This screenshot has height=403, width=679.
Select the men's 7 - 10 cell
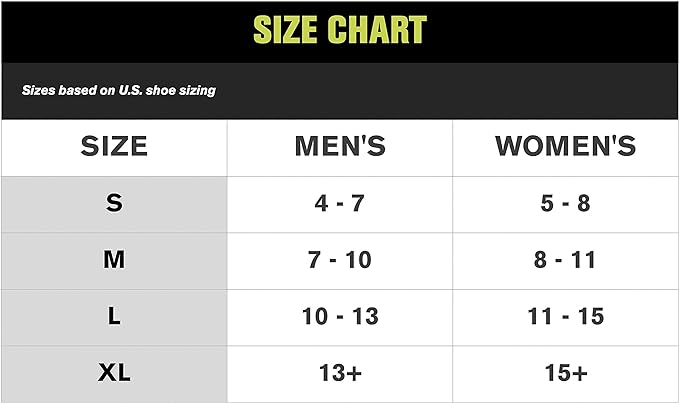[340, 260]
